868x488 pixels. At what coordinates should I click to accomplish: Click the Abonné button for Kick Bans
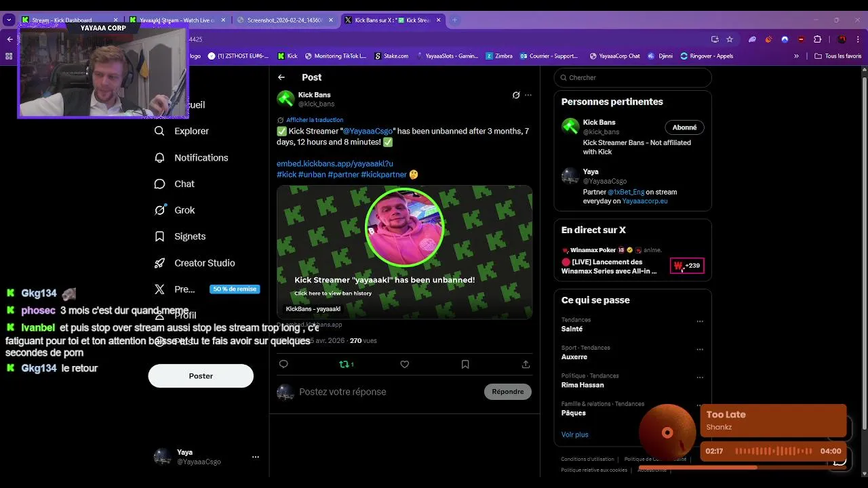click(684, 127)
